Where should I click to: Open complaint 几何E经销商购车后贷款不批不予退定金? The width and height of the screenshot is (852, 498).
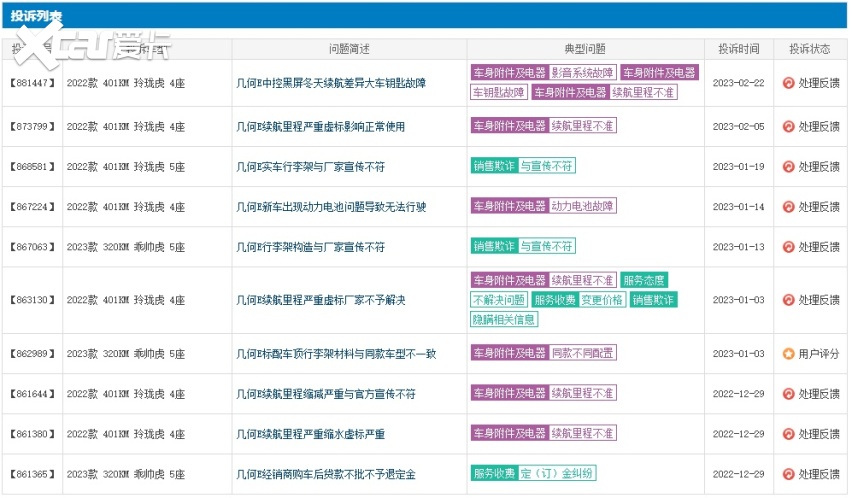tap(325, 474)
